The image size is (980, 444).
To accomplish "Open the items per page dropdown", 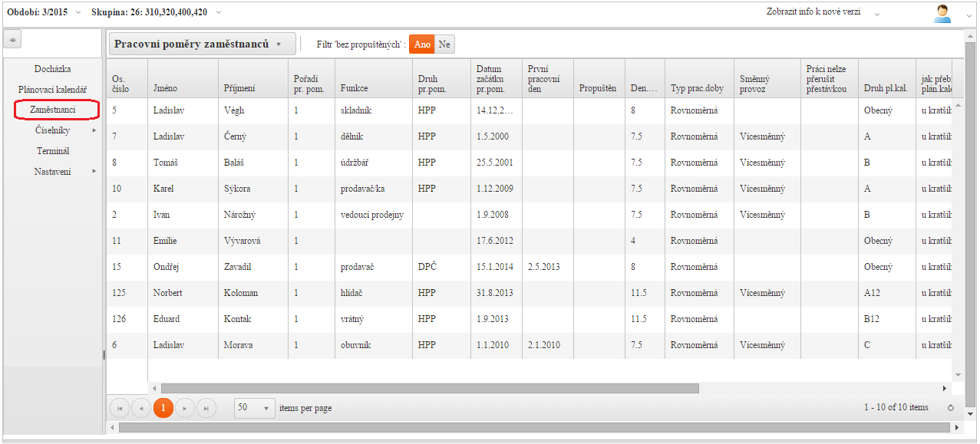I will point(254,408).
